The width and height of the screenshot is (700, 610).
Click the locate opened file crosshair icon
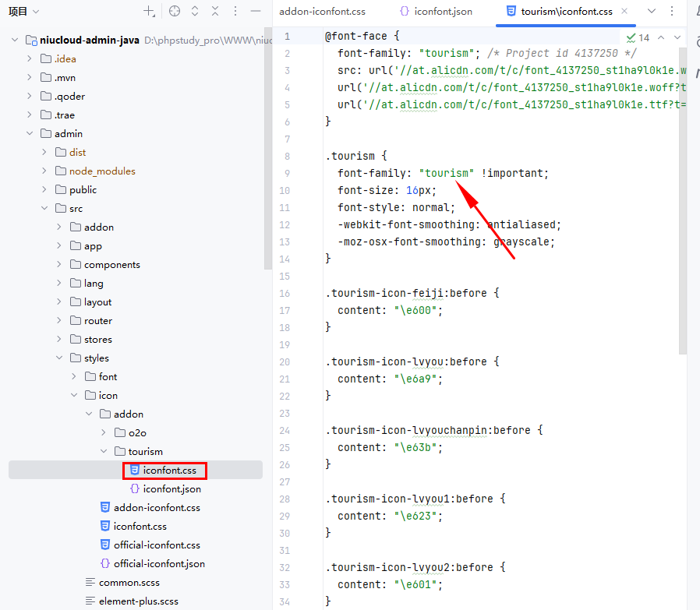click(x=175, y=11)
